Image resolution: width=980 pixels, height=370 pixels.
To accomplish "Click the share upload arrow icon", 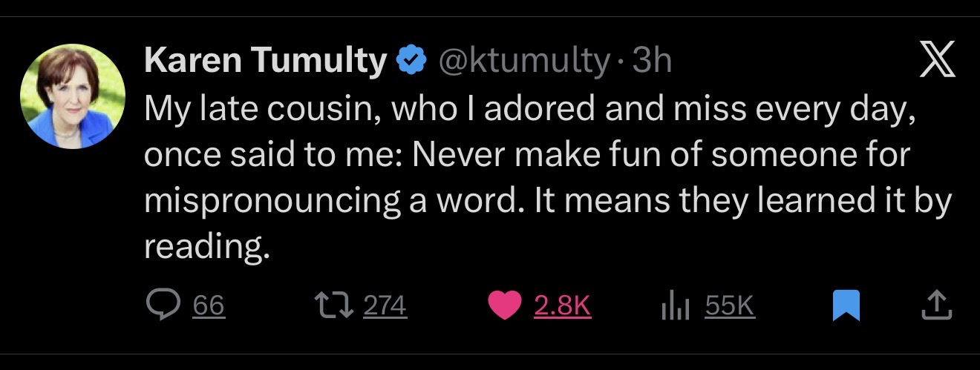I will click(936, 305).
